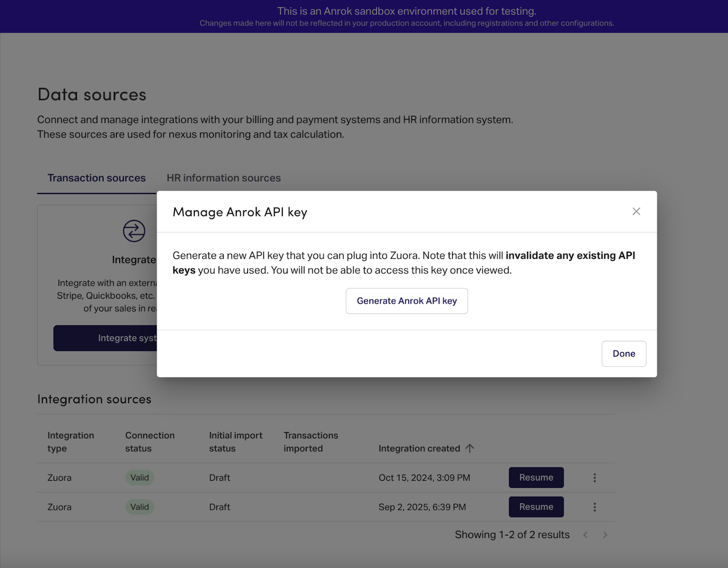Click the circular integrate arrows icon
This screenshot has width=728, height=568.
pyautogui.click(x=134, y=231)
